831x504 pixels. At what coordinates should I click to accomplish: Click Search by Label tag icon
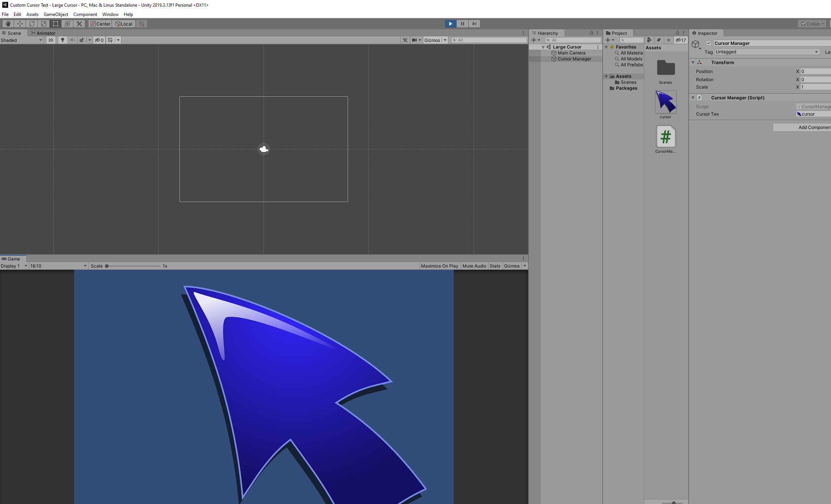point(659,40)
